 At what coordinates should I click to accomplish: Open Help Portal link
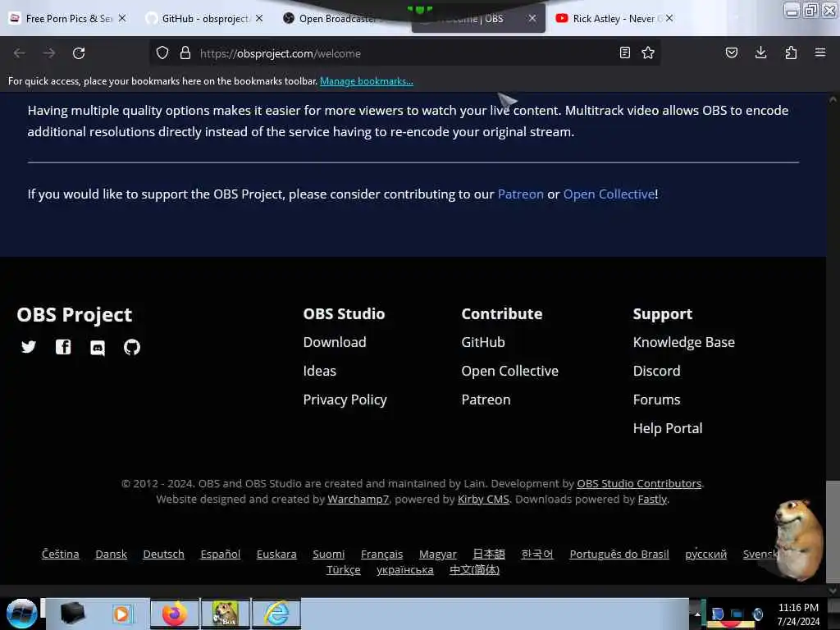click(x=668, y=428)
